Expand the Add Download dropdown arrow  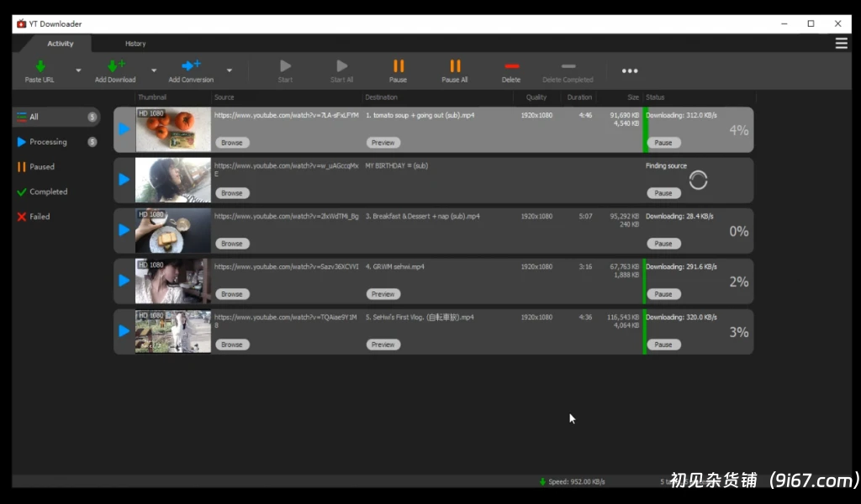click(x=154, y=71)
